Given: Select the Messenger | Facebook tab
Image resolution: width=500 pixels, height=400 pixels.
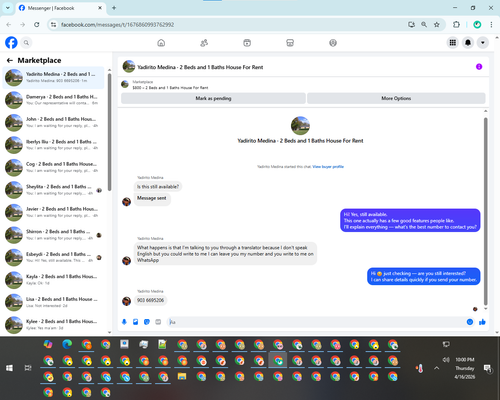Looking at the screenshot, I should pos(61,8).
